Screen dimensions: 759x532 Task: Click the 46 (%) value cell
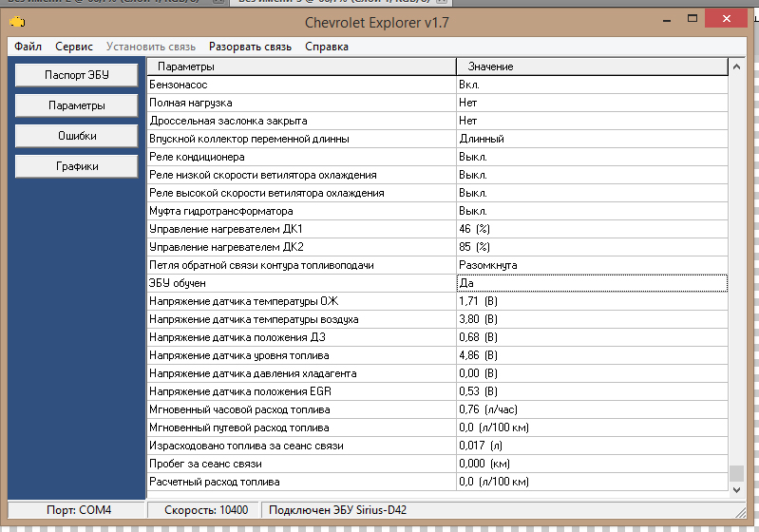592,229
